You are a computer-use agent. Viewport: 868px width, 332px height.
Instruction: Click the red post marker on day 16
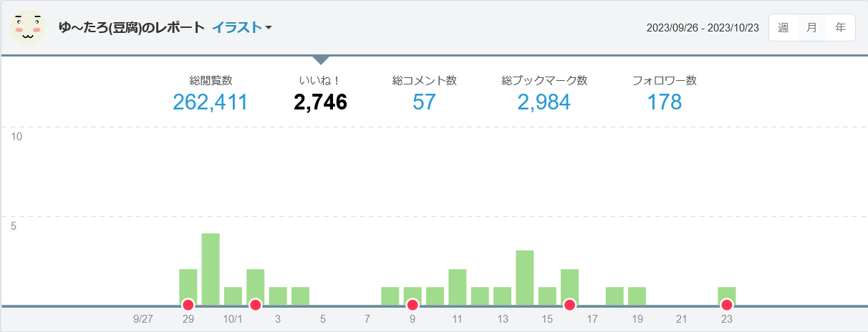pyautogui.click(x=569, y=305)
